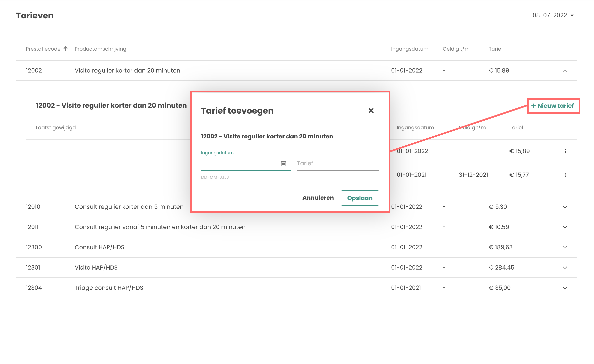Screen dimensions: 594x364
Task: Expand the 12300 Consult HAP/HDS row
Action: coord(565,247)
